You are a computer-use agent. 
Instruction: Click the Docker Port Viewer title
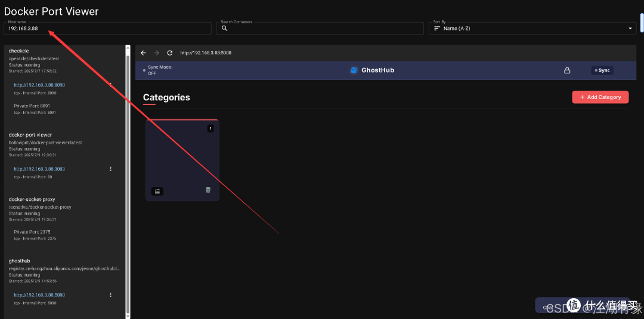51,11
